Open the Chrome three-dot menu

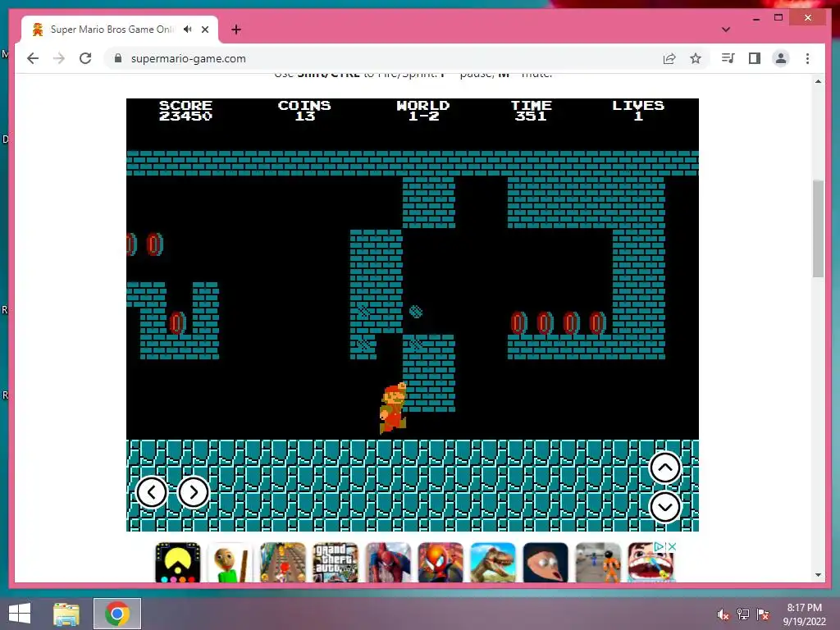point(807,58)
